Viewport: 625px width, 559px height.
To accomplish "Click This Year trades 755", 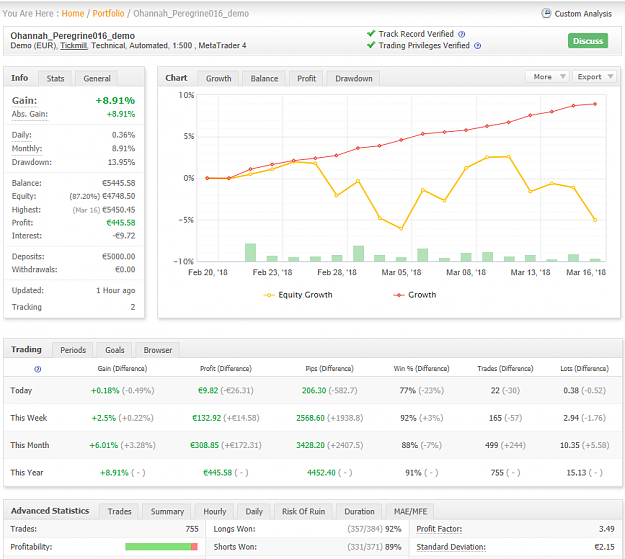I will (497, 472).
